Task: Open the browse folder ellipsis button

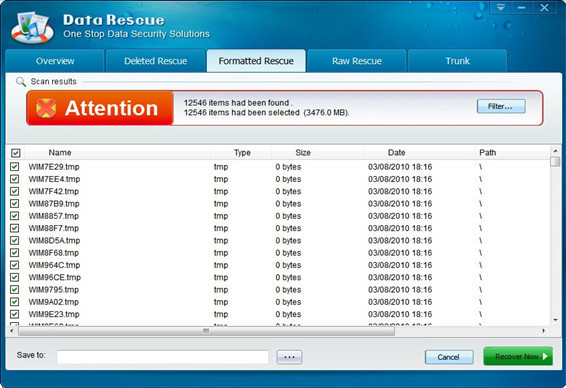Action: point(289,357)
